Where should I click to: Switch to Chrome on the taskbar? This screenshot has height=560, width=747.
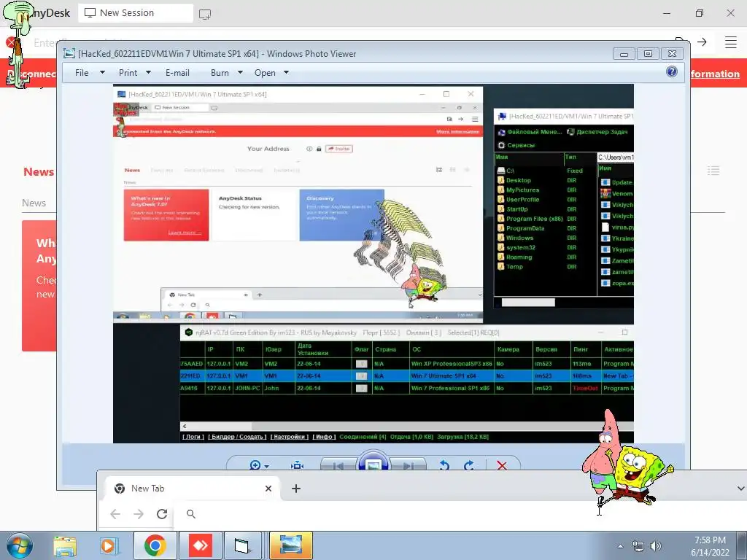click(155, 545)
